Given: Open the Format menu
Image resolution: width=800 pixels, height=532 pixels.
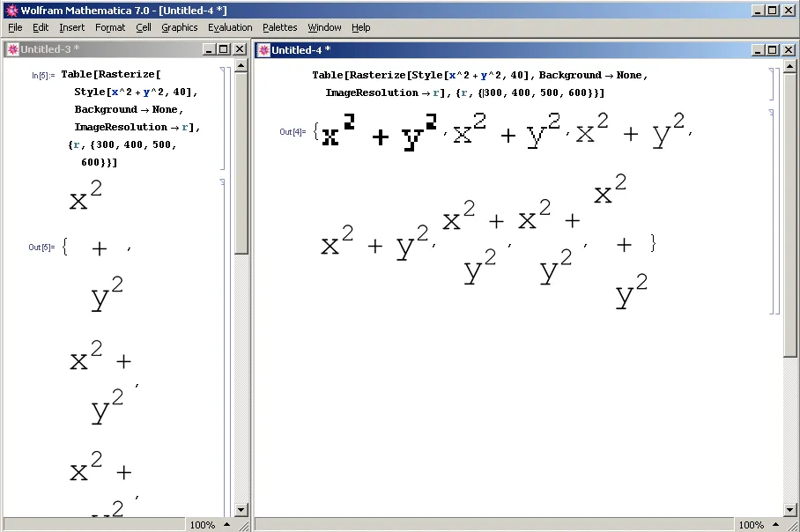Looking at the screenshot, I should point(110,27).
